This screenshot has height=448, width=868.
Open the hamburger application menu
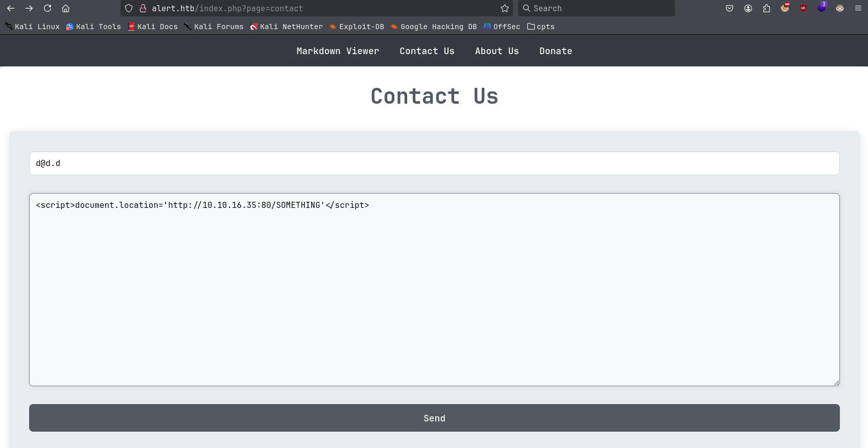point(858,8)
